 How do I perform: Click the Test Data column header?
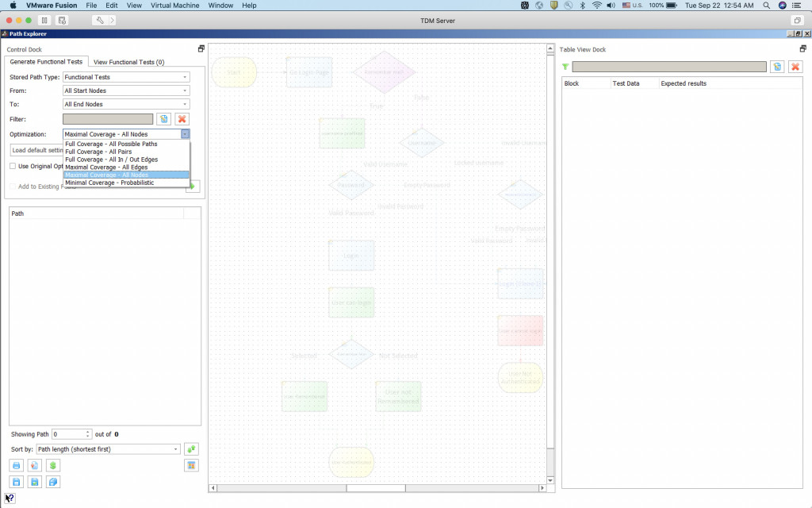[634, 83]
